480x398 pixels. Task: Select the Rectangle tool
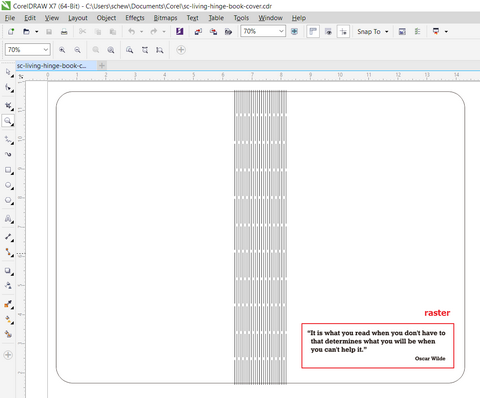click(x=9, y=170)
